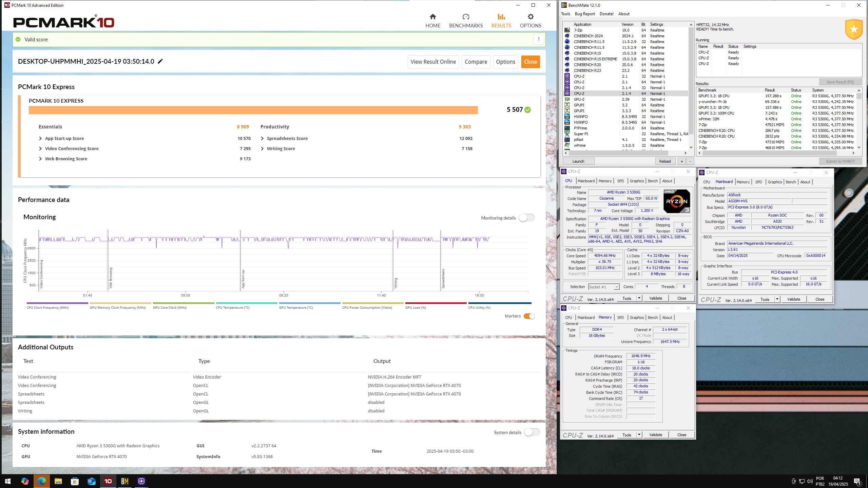Open Tools dropdown arrow in CPU-Z Memory window
Screen dimensions: 868x488
[639, 435]
